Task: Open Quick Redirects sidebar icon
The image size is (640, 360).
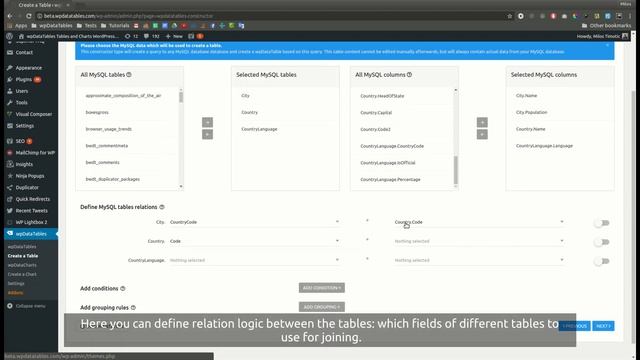Action: coord(10,199)
